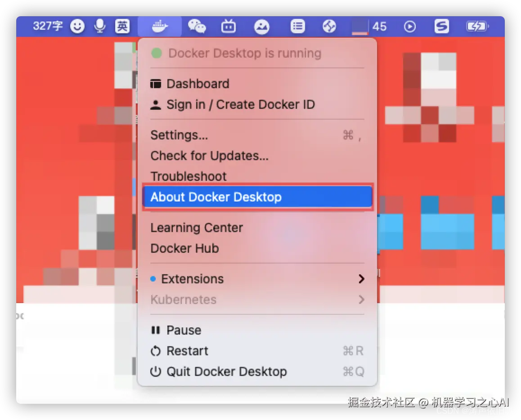Click the 327字 word count indicator
The width and height of the screenshot is (521, 420).
click(x=48, y=26)
